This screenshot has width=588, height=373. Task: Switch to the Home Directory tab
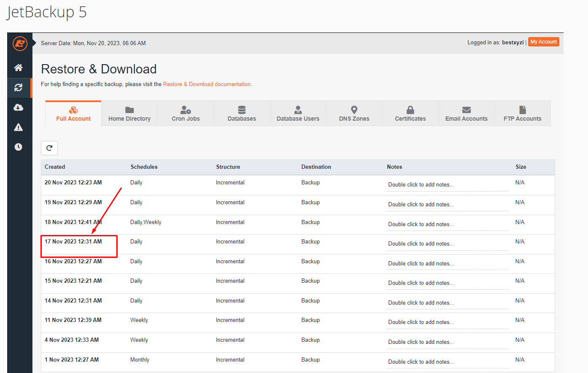click(x=129, y=114)
